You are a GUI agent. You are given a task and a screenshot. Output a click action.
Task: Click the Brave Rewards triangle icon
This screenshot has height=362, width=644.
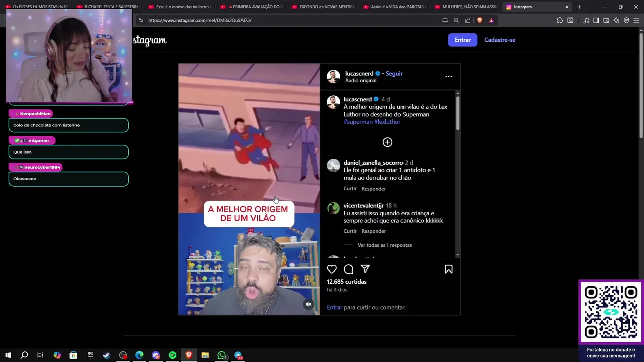[x=491, y=20]
